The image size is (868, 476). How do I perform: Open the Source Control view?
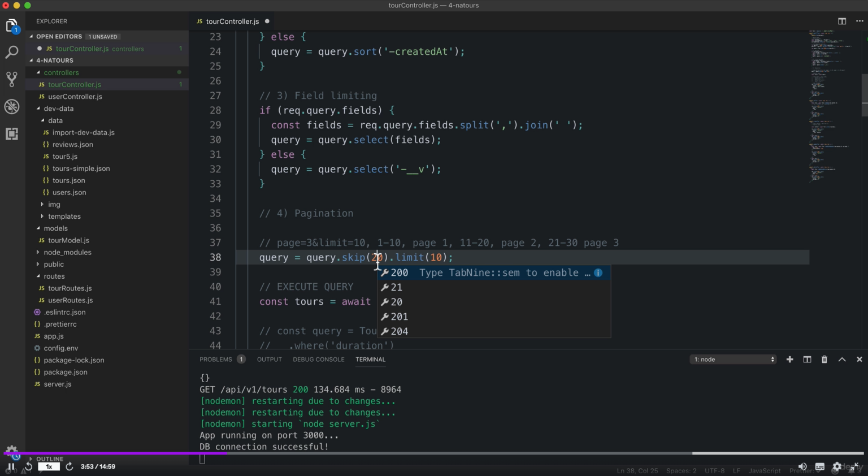pyautogui.click(x=12, y=79)
